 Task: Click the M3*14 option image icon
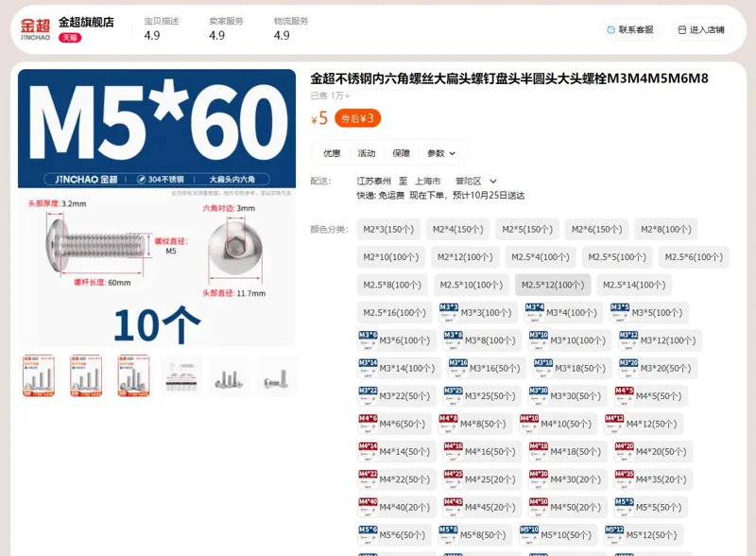pos(368,369)
